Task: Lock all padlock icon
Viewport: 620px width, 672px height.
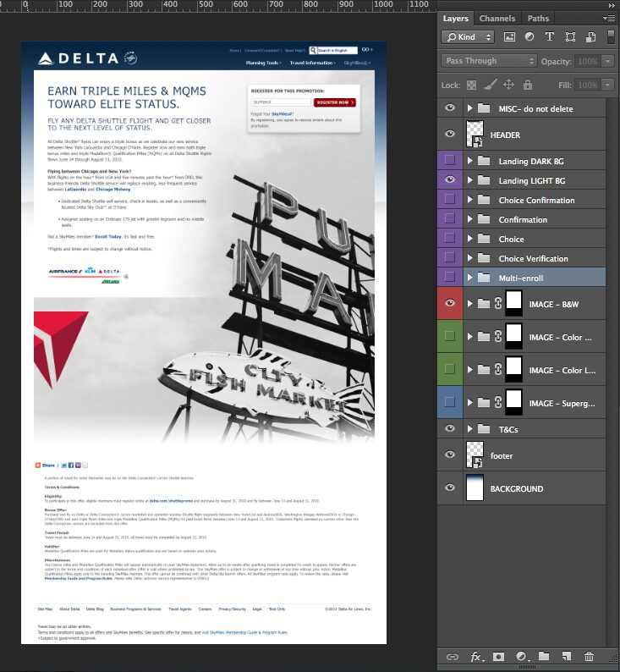Action: point(528,85)
